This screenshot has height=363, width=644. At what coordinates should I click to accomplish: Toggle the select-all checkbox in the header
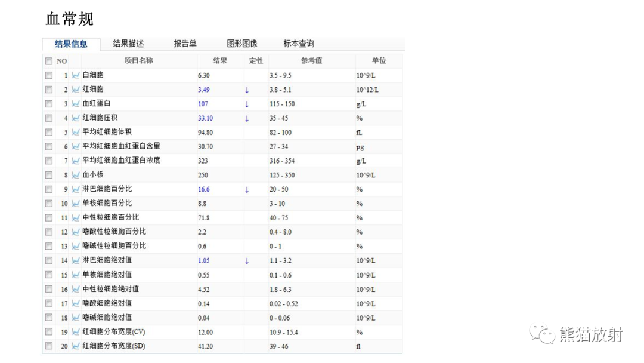(x=49, y=61)
